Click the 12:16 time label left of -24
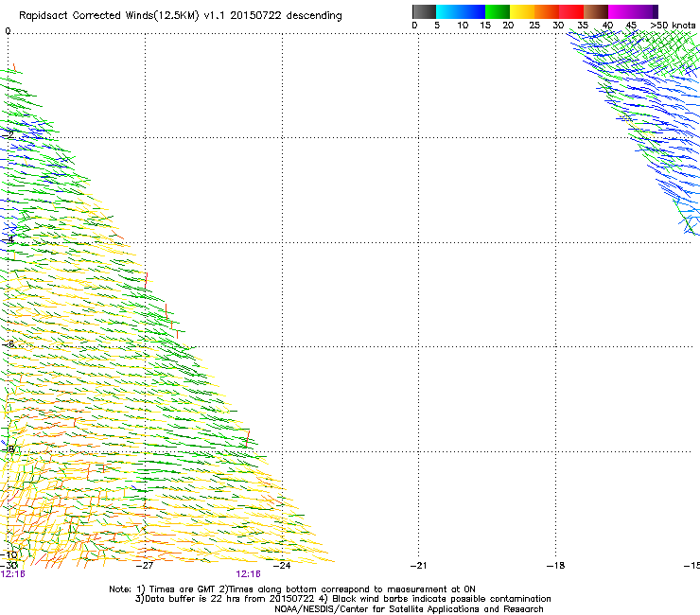Viewport: 700px width, 615px height. point(248,574)
